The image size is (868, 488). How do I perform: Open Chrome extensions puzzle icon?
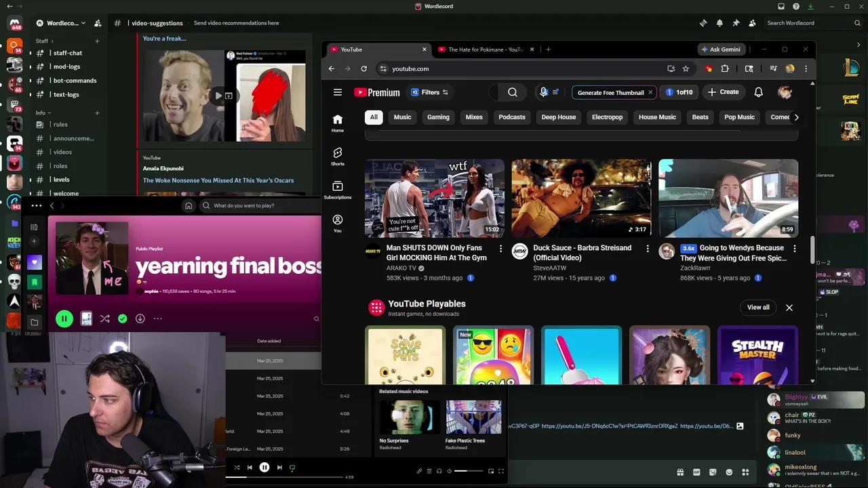pyautogui.click(x=725, y=68)
